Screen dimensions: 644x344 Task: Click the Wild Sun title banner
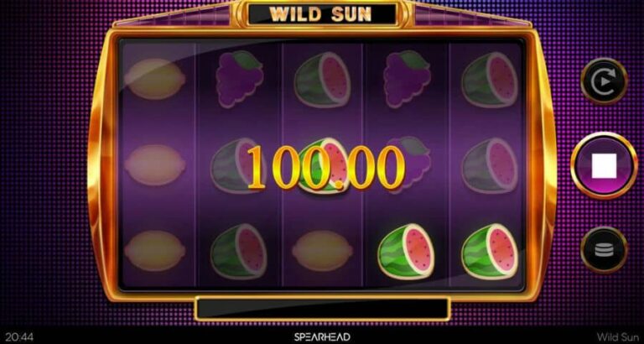click(x=321, y=14)
